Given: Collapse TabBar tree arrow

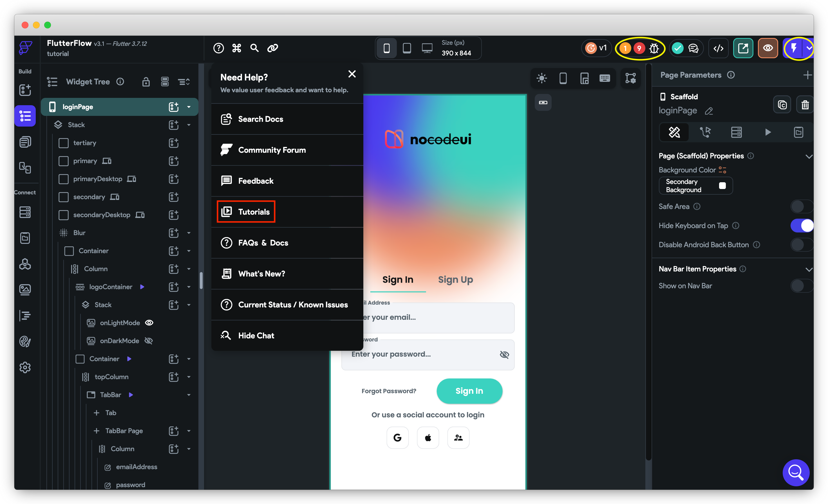Looking at the screenshot, I should (x=189, y=395).
